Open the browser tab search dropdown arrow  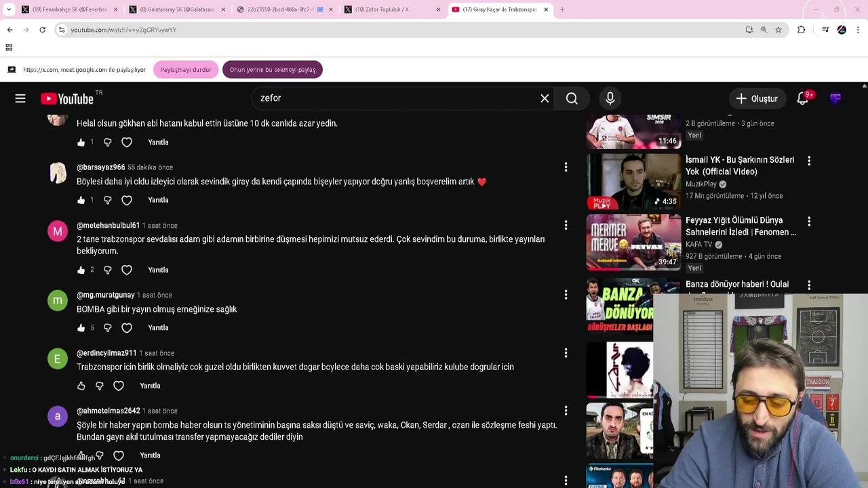click(x=9, y=9)
